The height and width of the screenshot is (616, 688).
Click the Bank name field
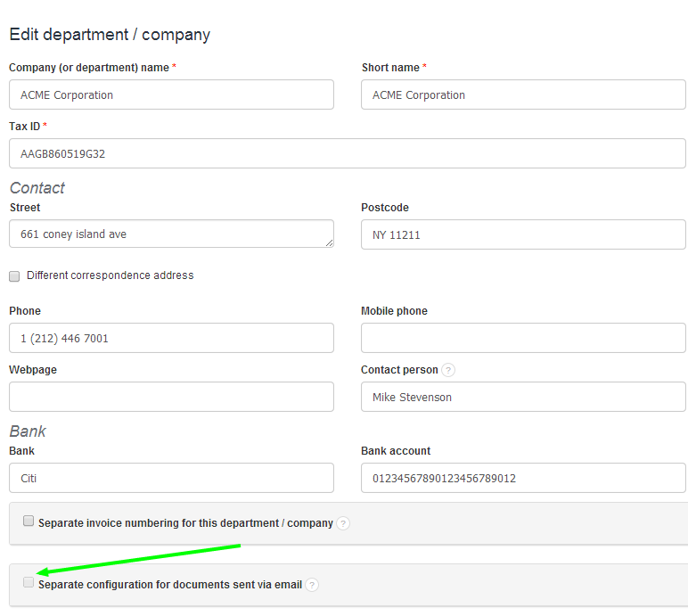pyautogui.click(x=172, y=478)
